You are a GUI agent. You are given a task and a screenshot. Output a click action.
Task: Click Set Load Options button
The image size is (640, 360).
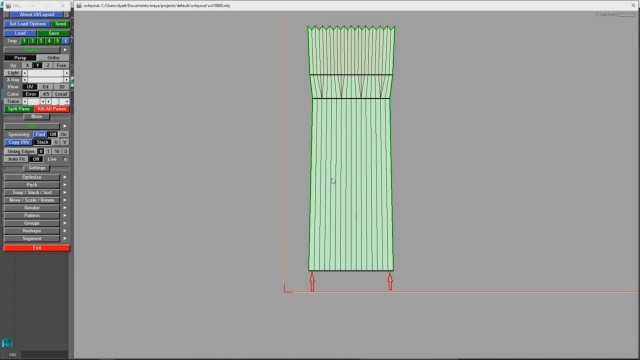tap(27, 24)
